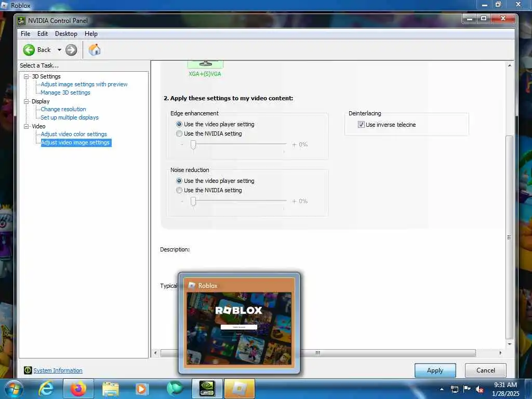532x399 pixels.
Task: Collapse the Display tree node
Action: [x=26, y=101]
